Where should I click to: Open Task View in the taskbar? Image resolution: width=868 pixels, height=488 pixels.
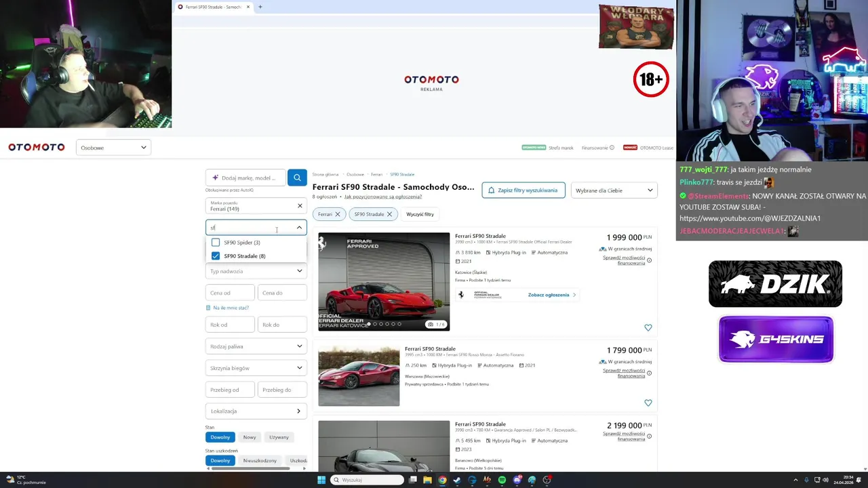(412, 480)
